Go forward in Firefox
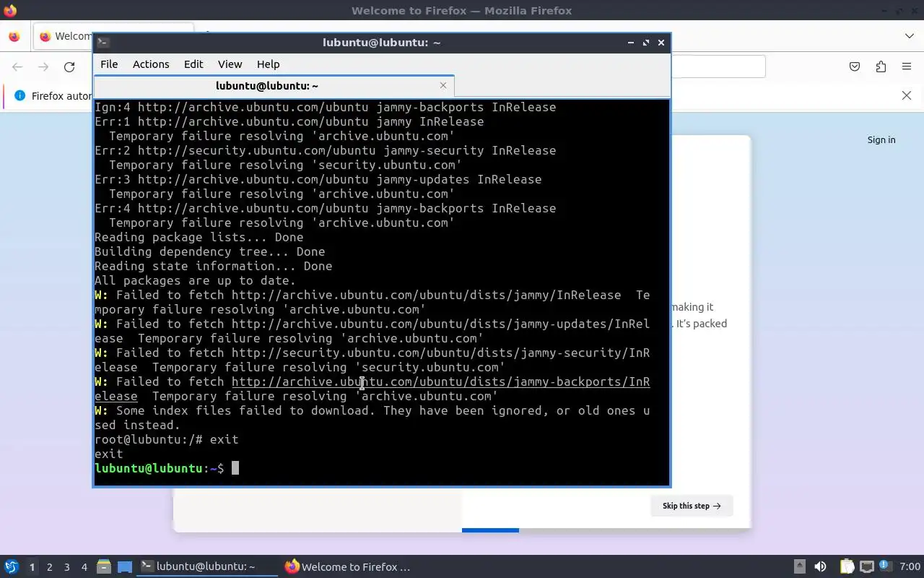924x578 pixels. (x=43, y=66)
